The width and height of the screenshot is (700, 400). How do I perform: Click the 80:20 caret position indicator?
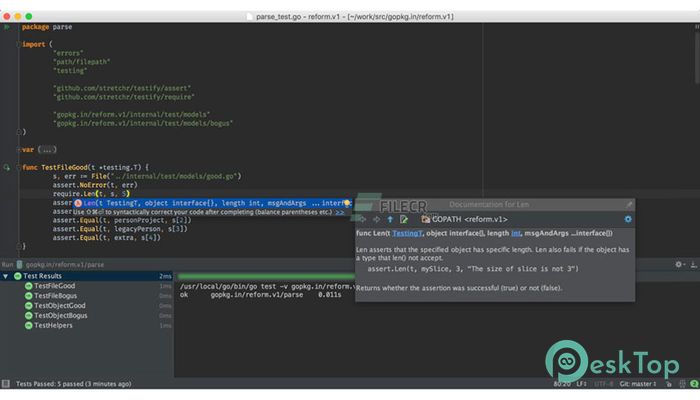[x=562, y=383]
